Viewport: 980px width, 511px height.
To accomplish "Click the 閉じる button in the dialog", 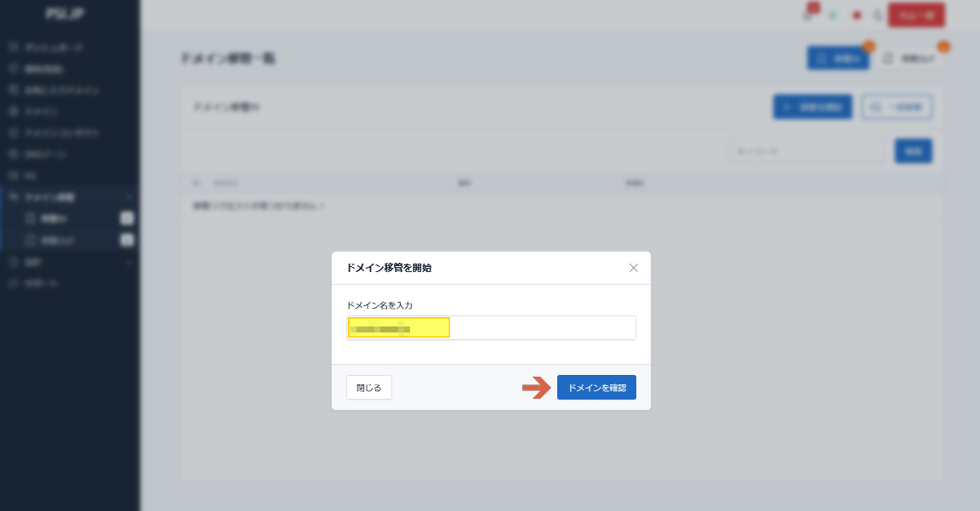I will click(368, 388).
